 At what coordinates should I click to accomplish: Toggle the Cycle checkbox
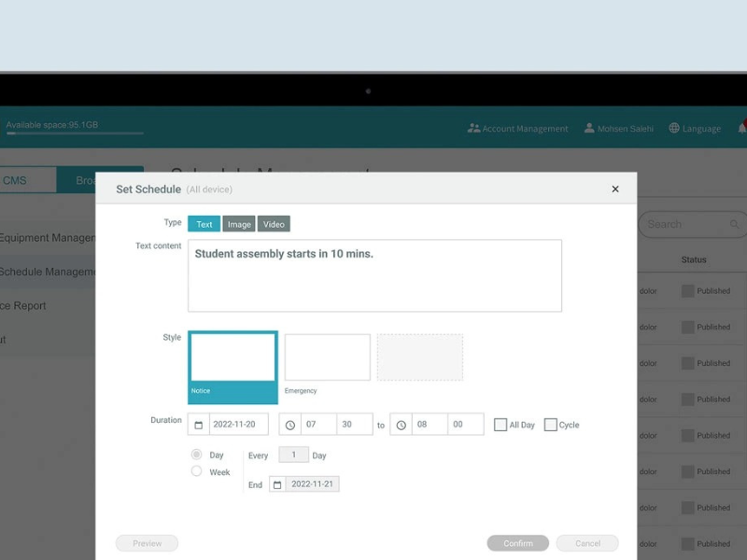pyautogui.click(x=550, y=425)
